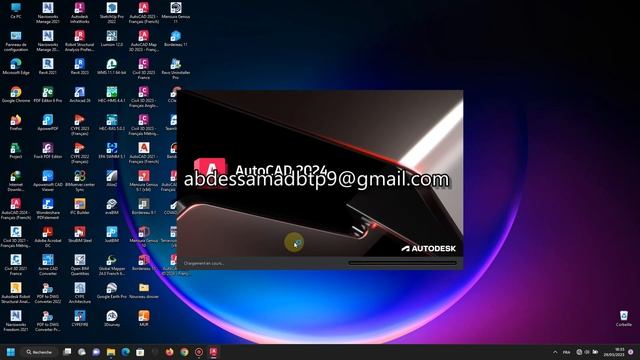Select the CYPEFIRE shortcut
Viewport: 640px width, 360px height.
coord(80,318)
